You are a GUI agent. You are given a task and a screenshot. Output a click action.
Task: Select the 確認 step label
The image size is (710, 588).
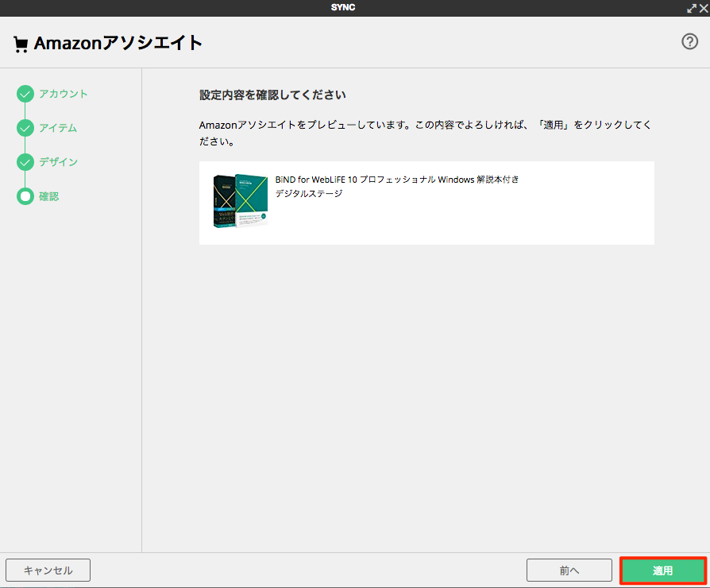point(49,196)
